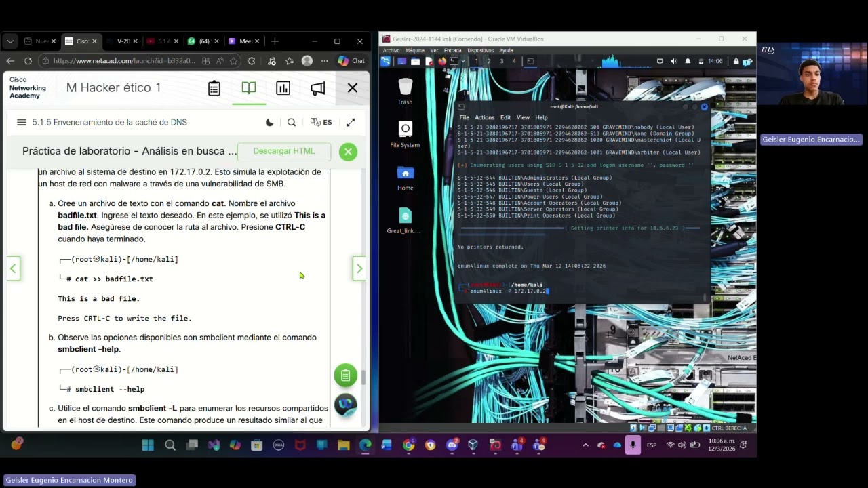Click the search magnifier in course header

point(292,123)
